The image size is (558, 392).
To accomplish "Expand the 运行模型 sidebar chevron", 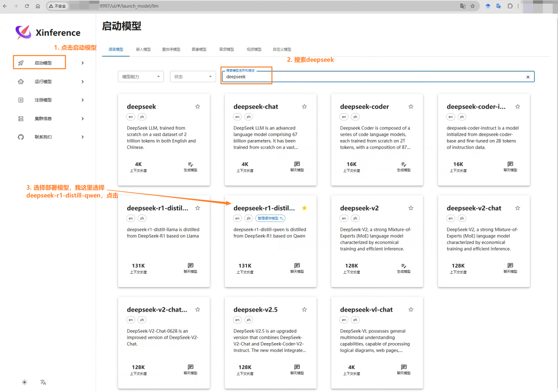I will (x=83, y=81).
